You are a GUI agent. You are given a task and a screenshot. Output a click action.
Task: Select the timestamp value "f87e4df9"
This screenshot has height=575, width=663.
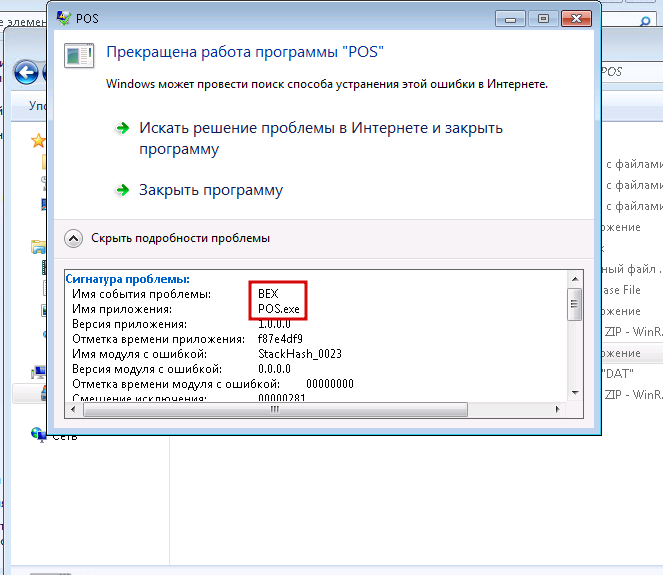[280, 339]
